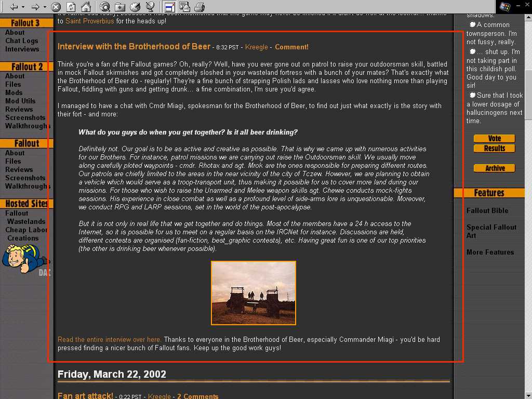Follow 'Read the entire interview over here'

click(109, 340)
